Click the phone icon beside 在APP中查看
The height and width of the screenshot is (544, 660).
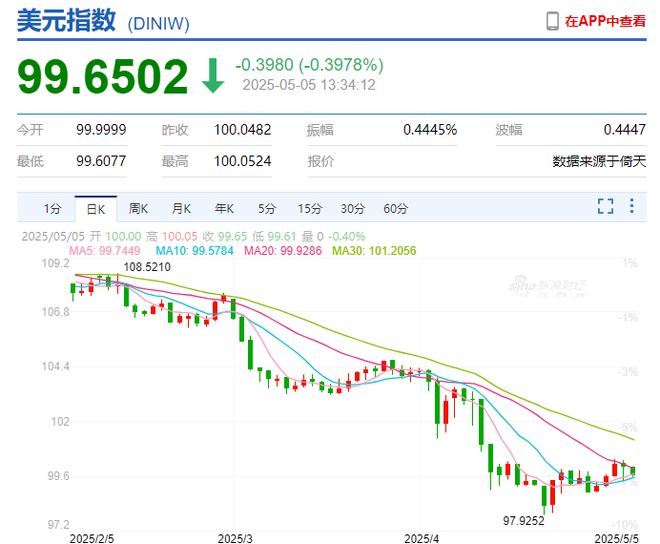[x=552, y=21]
